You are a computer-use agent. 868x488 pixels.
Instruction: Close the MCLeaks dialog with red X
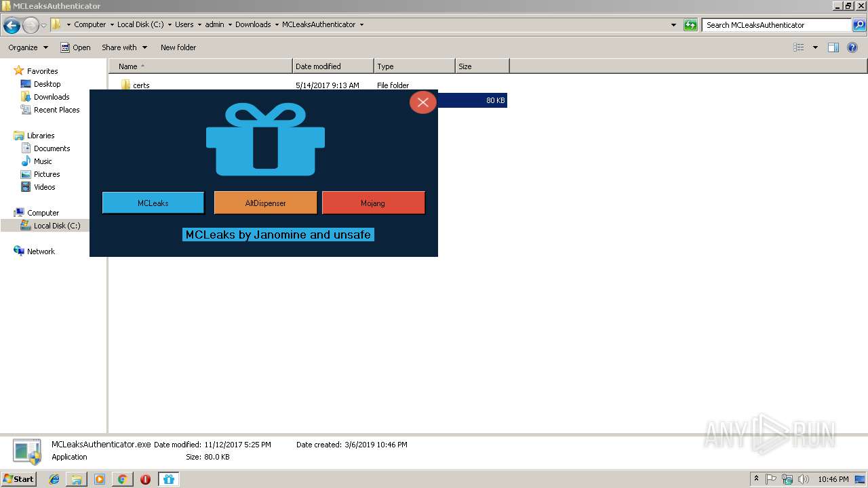[x=422, y=102]
